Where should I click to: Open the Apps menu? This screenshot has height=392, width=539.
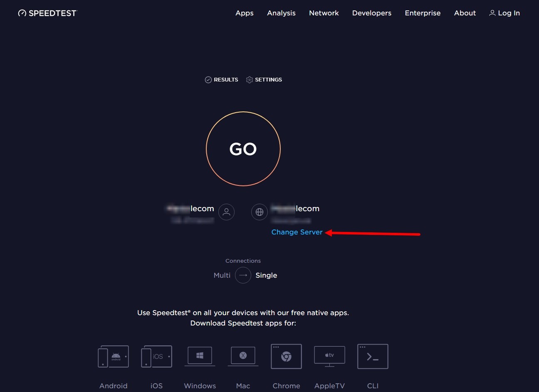tap(244, 13)
